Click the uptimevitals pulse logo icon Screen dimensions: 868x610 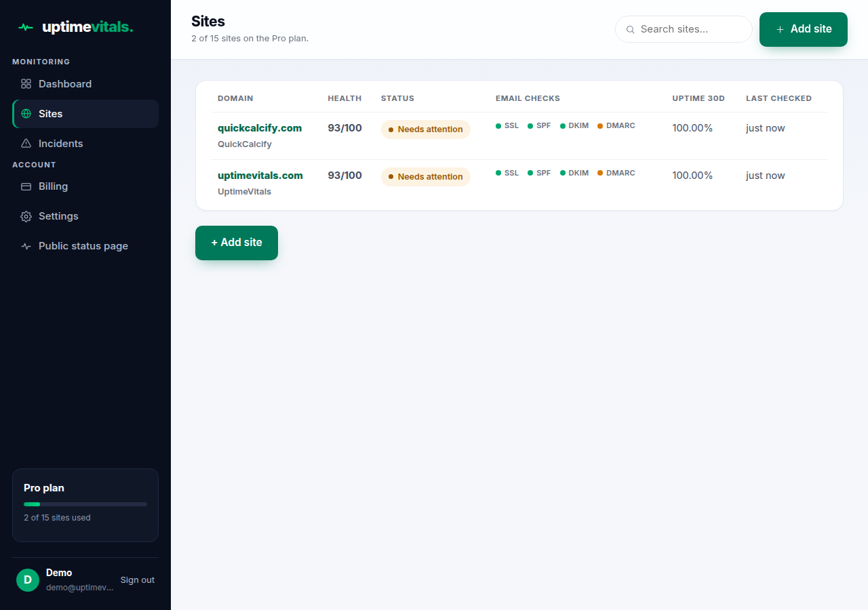[26, 28]
